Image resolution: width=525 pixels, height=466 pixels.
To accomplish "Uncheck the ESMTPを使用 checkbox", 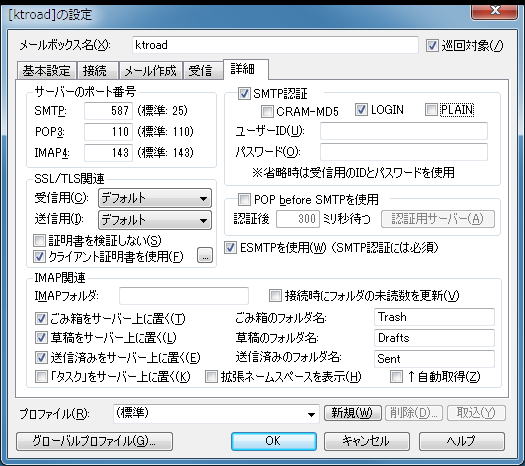I will [x=230, y=248].
